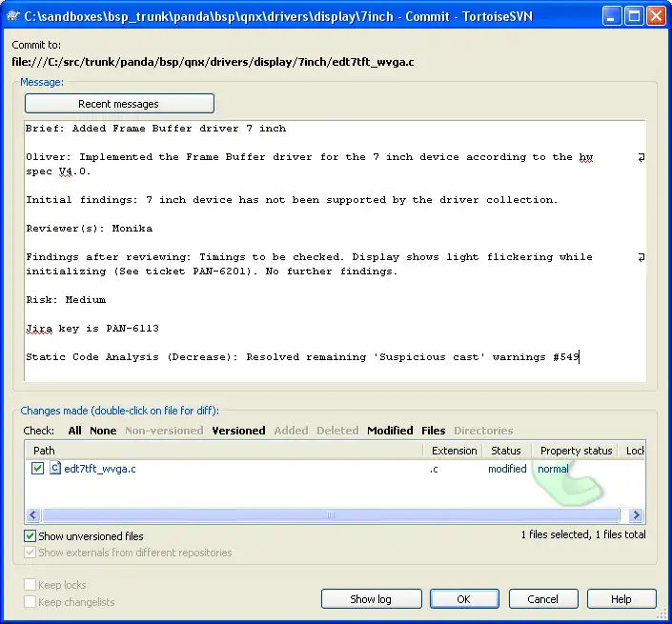The width and height of the screenshot is (672, 624).
Task: Open Show log for this path
Action: [x=371, y=598]
